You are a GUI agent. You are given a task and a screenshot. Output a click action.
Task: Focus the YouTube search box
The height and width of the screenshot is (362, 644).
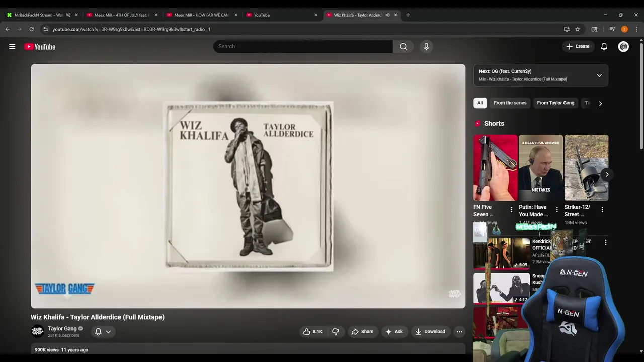click(303, 46)
